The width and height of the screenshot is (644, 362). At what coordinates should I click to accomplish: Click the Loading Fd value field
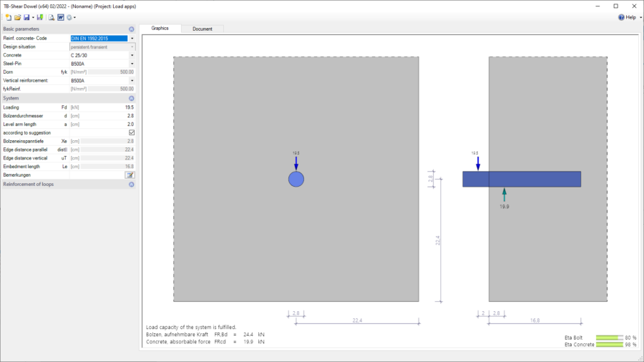[102, 107]
